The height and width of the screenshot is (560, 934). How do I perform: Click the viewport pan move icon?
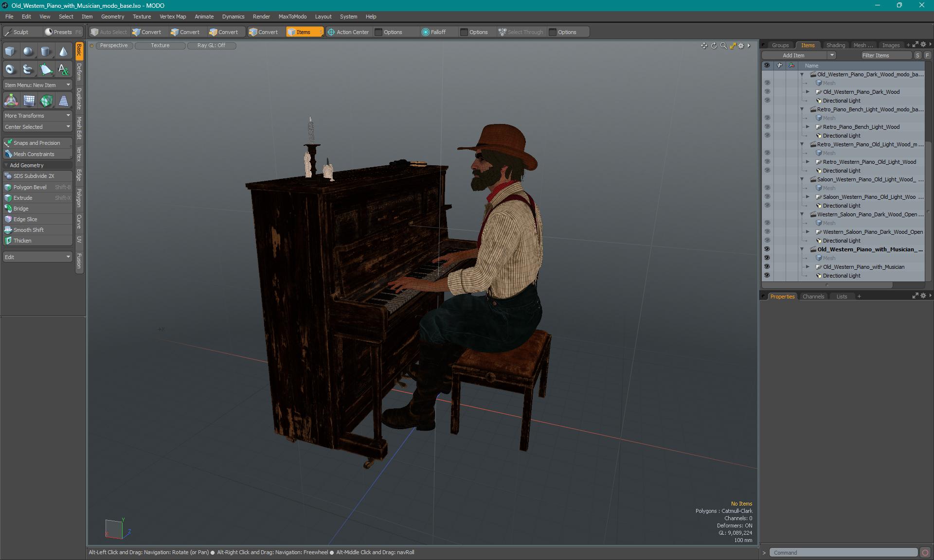(704, 46)
